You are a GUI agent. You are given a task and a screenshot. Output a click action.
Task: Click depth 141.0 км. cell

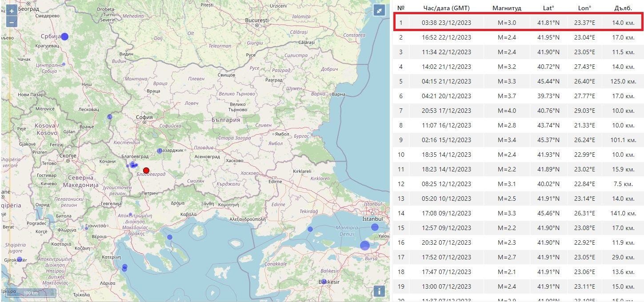click(x=623, y=213)
